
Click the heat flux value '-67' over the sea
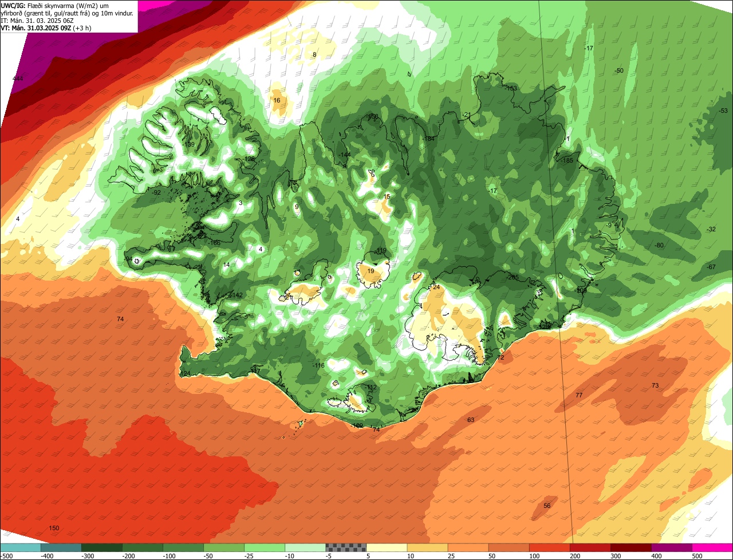click(x=711, y=267)
